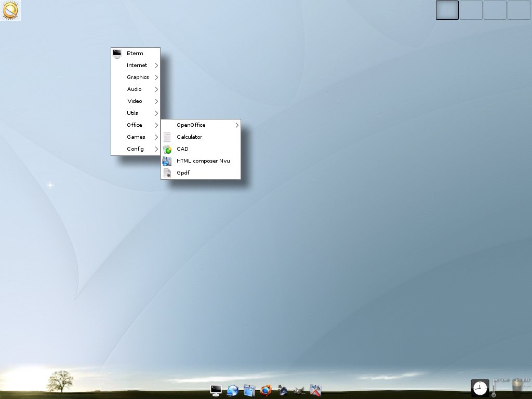Open the Audio submenu

[x=136, y=89]
